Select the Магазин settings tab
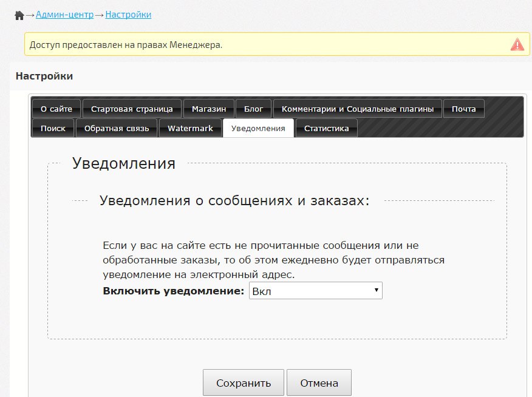 tap(208, 109)
